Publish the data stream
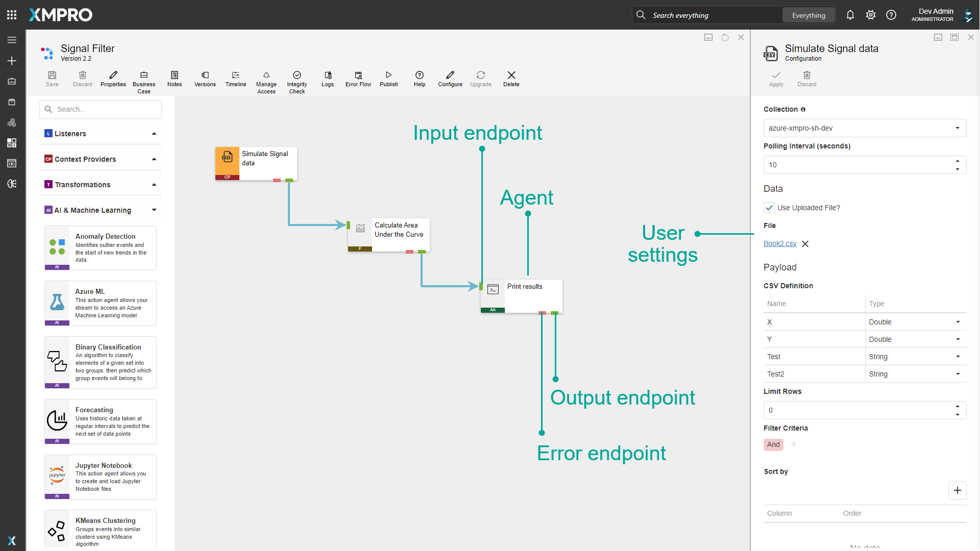The image size is (980, 551). pyautogui.click(x=389, y=79)
